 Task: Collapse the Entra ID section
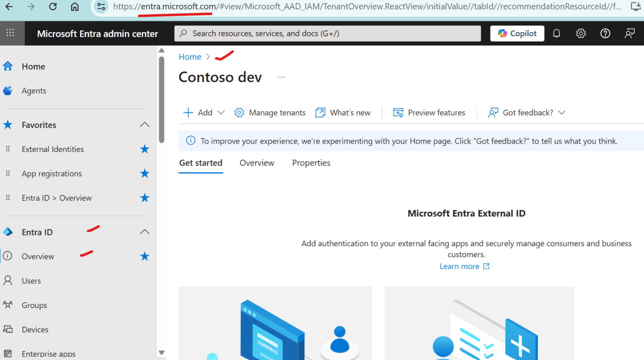(144, 232)
